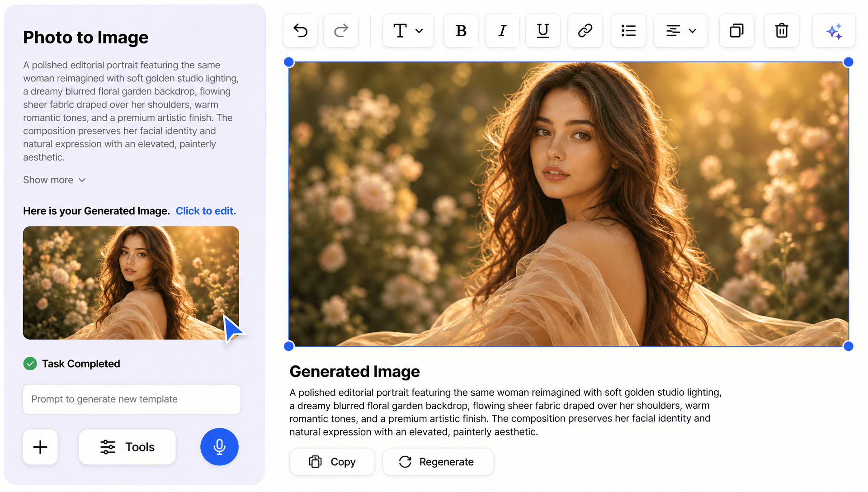The width and height of the screenshot is (868, 492).
Task: Grab the bottom-left resize handle
Action: pyautogui.click(x=289, y=346)
